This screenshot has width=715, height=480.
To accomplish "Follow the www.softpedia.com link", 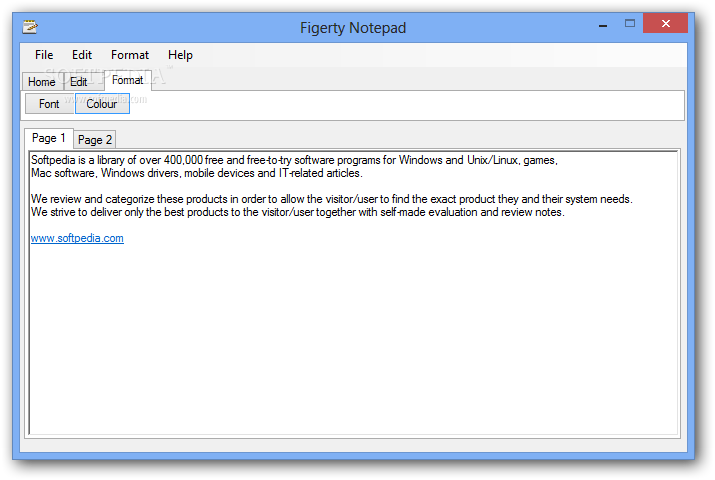I will [77, 238].
